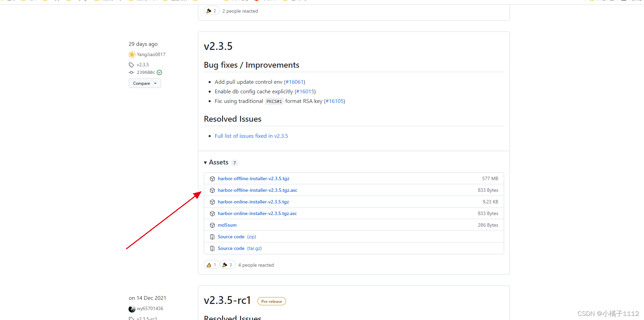Viewport: 644px width, 320px height.
Task: Click the Assets count badge 7
Action: click(x=235, y=163)
